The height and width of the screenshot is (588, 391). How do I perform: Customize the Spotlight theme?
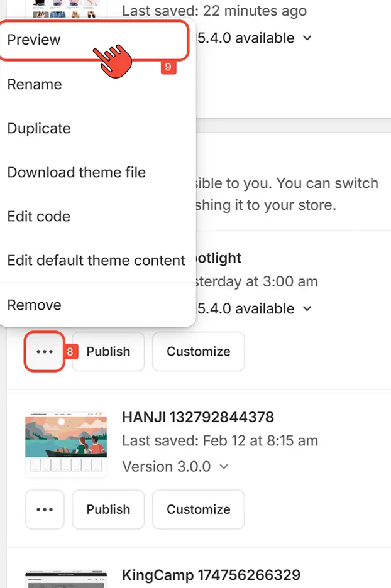pyautogui.click(x=198, y=352)
